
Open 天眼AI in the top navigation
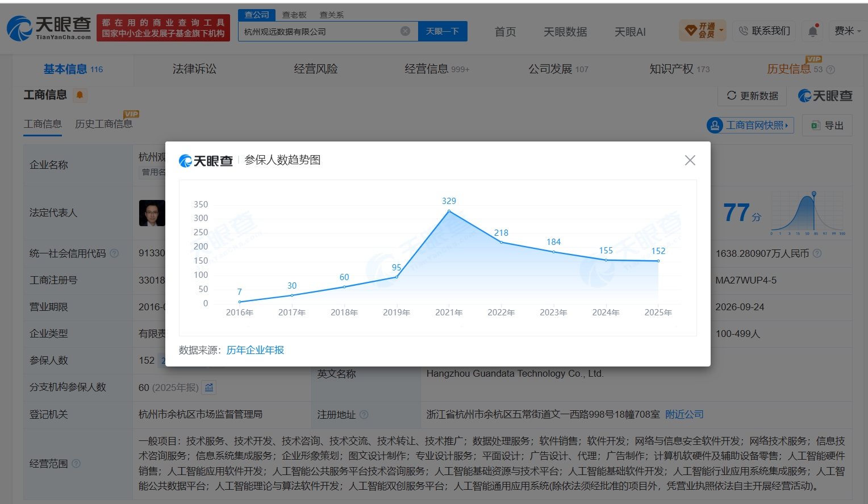tap(630, 32)
